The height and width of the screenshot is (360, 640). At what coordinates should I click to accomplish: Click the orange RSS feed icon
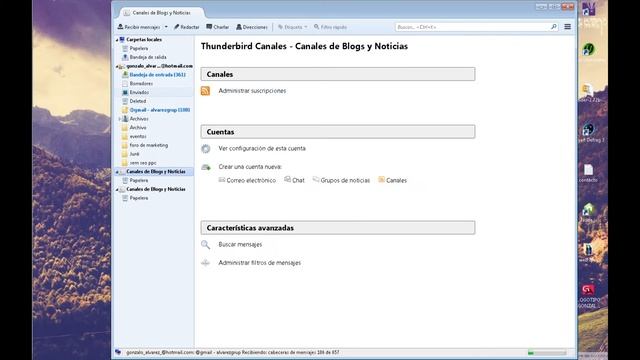pyautogui.click(x=205, y=91)
